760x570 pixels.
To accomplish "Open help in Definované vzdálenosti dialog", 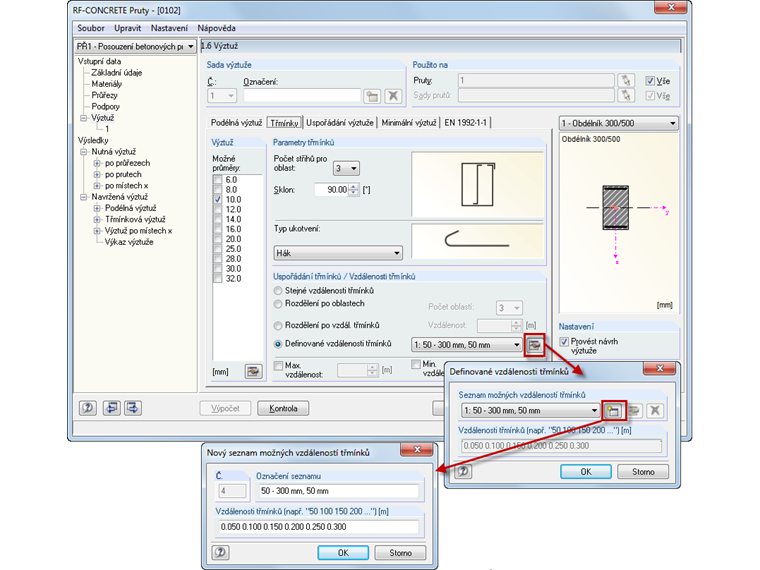I will (463, 471).
